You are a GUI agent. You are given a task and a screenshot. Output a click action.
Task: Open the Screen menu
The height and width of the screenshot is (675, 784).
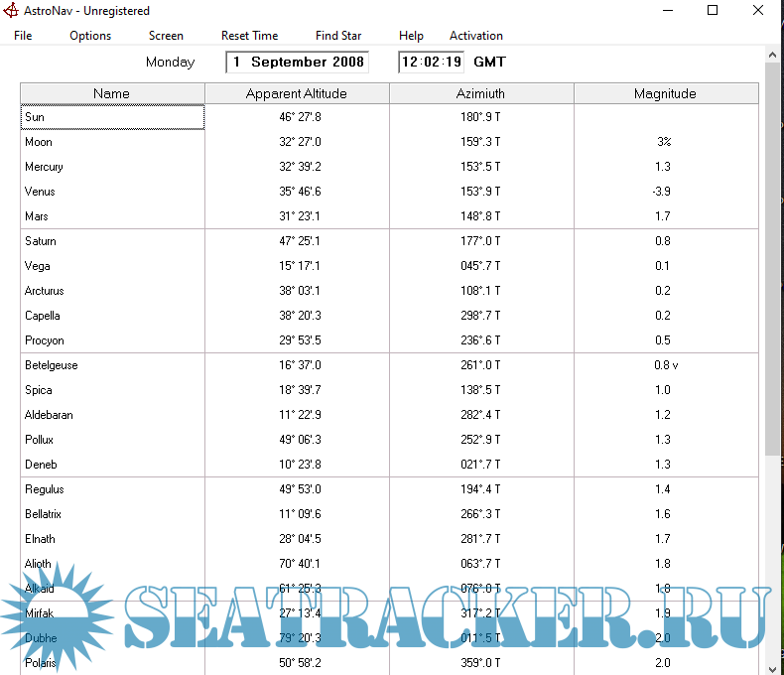coord(166,36)
